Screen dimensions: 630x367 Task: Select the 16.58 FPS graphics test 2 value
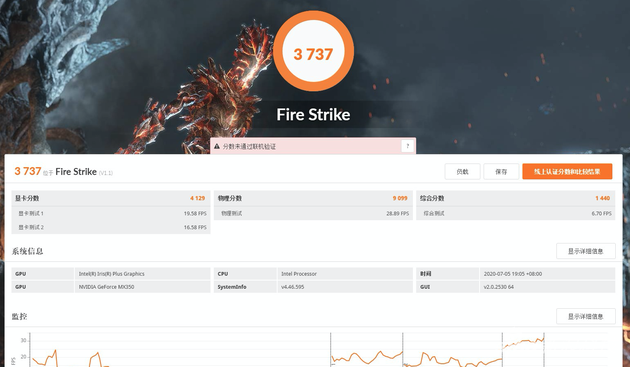tap(195, 227)
